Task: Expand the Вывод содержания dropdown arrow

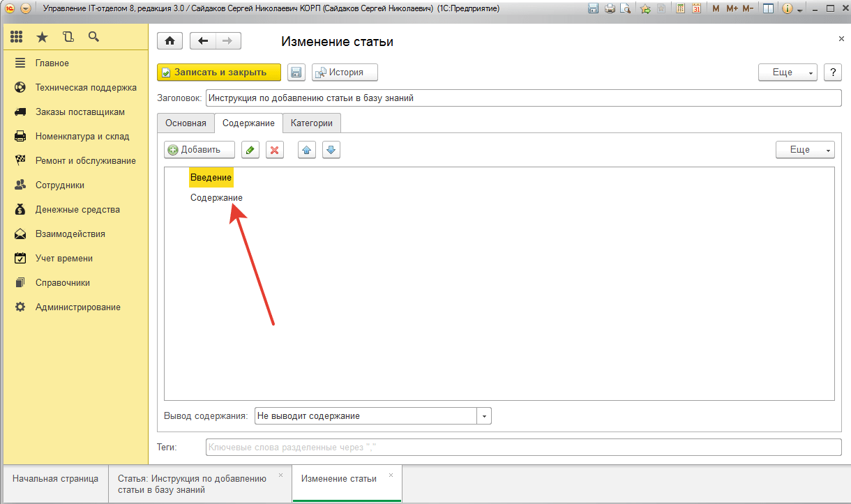Action: tap(484, 416)
